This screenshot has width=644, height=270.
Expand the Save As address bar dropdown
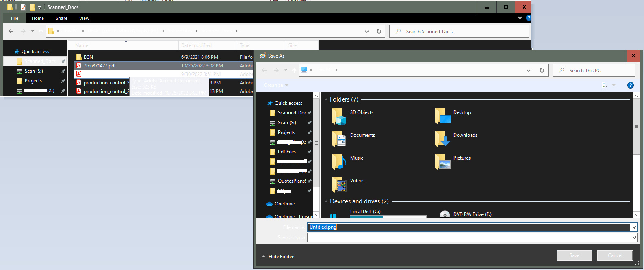click(x=528, y=70)
